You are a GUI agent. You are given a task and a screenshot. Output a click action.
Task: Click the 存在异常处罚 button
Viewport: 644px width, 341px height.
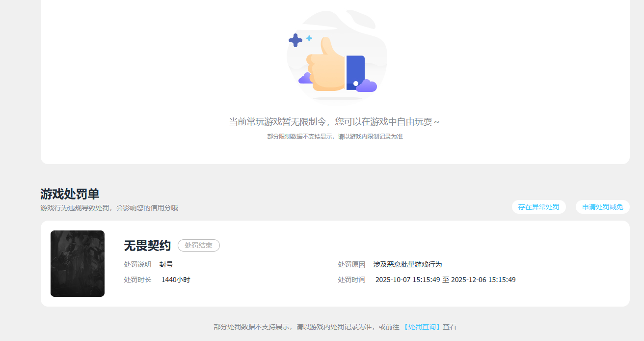[538, 207]
